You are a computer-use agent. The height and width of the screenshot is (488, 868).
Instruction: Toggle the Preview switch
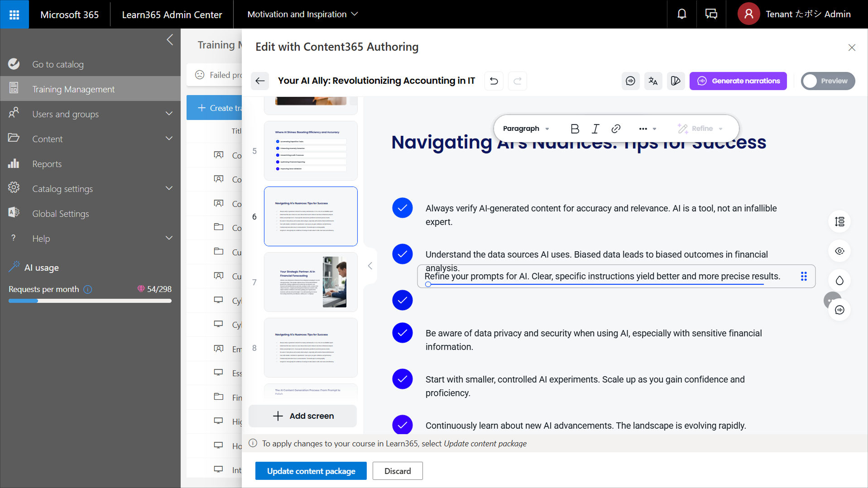pyautogui.click(x=828, y=81)
